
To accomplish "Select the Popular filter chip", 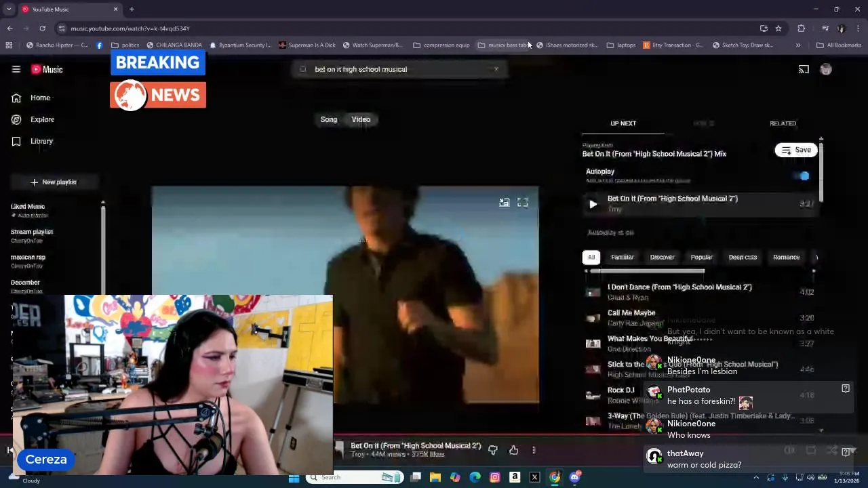I will coord(701,258).
